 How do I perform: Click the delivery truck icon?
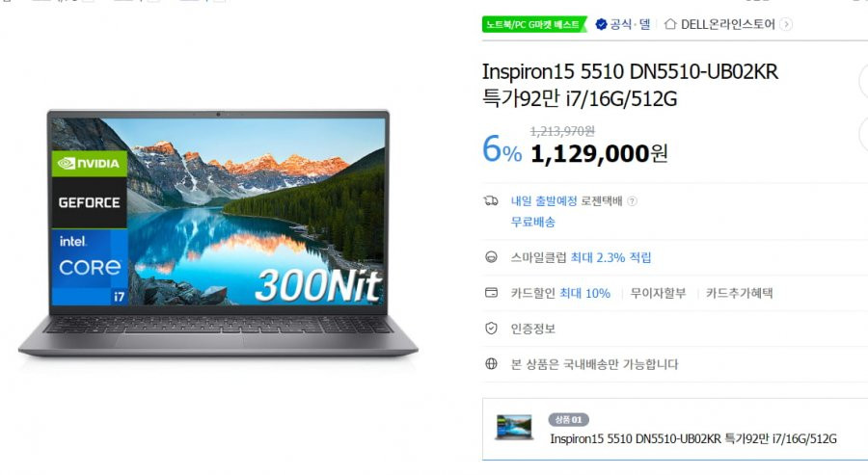(x=491, y=200)
